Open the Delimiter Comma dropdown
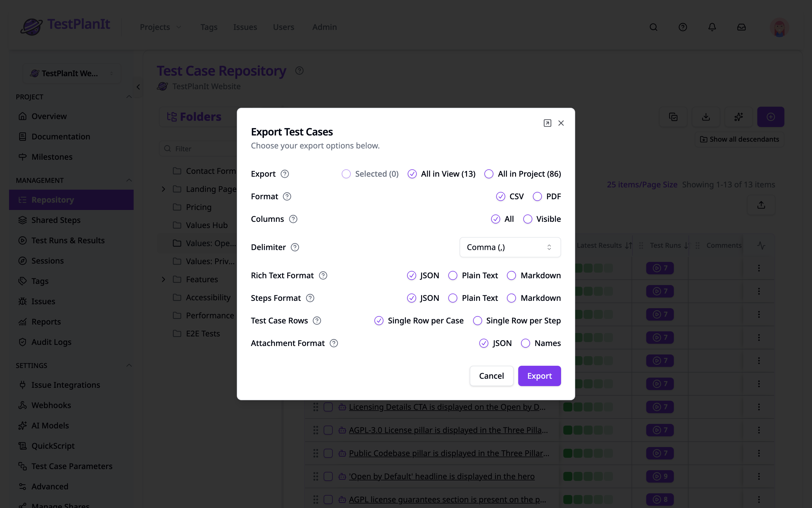 tap(510, 247)
